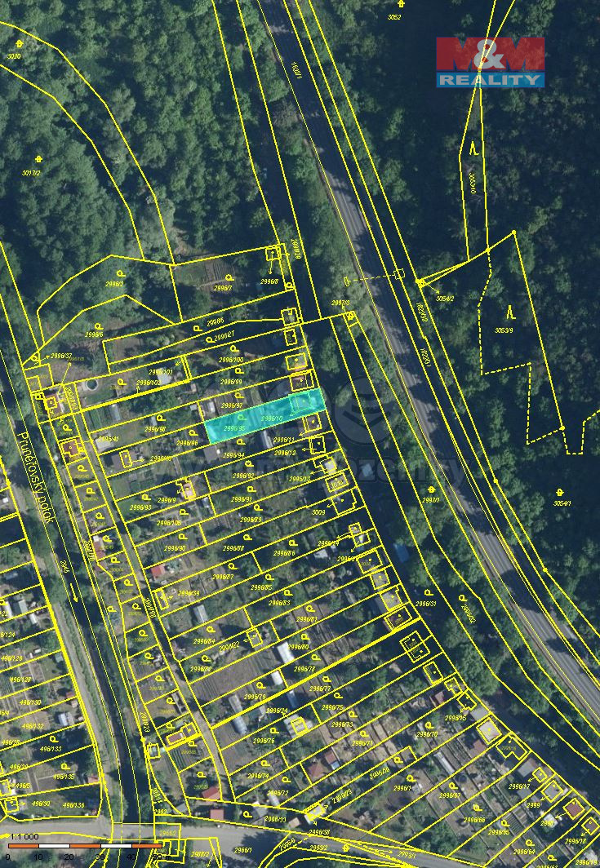Image resolution: width=600 pixels, height=868 pixels.
Task: Click the M&M Reality logo
Action: click(490, 61)
